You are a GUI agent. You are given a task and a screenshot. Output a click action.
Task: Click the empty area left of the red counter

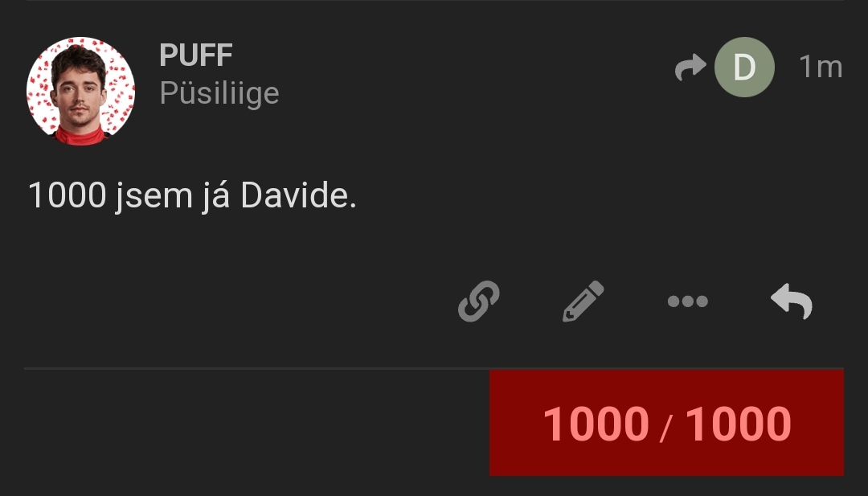tap(257, 422)
